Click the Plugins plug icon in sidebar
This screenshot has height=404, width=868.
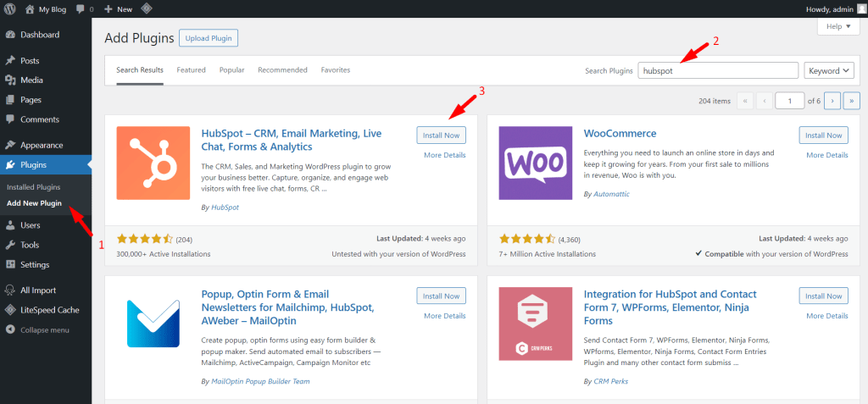(10, 165)
